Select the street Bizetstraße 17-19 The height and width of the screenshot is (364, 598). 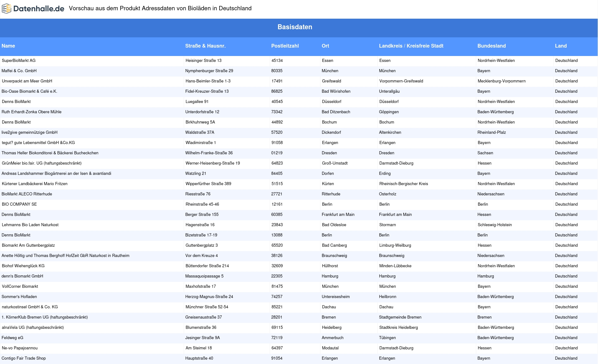(201, 235)
